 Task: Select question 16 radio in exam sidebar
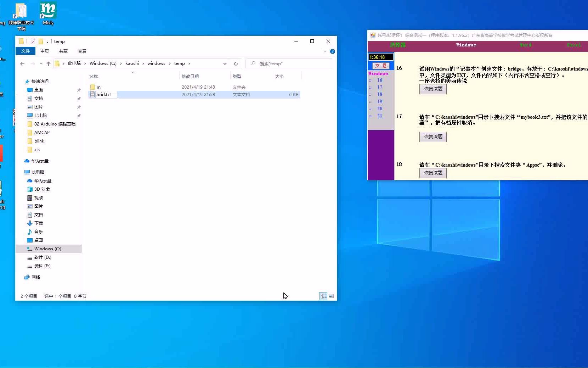click(x=370, y=80)
